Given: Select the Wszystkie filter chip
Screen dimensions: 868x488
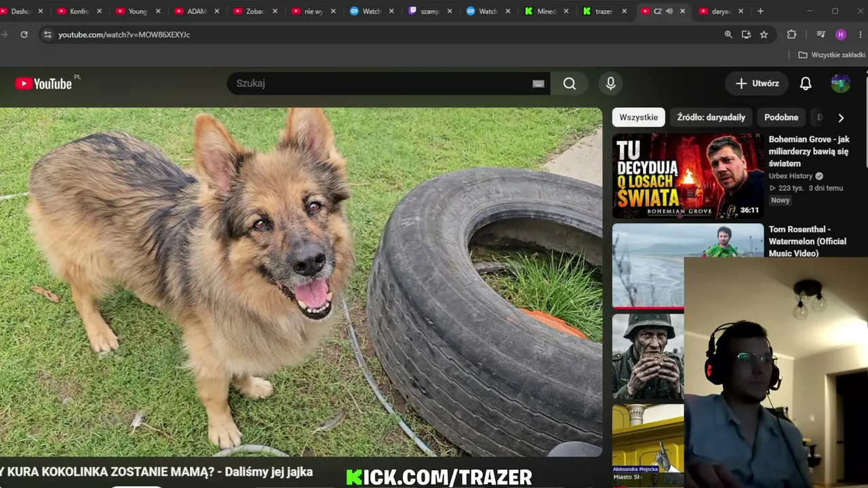Looking at the screenshot, I should click(x=639, y=117).
